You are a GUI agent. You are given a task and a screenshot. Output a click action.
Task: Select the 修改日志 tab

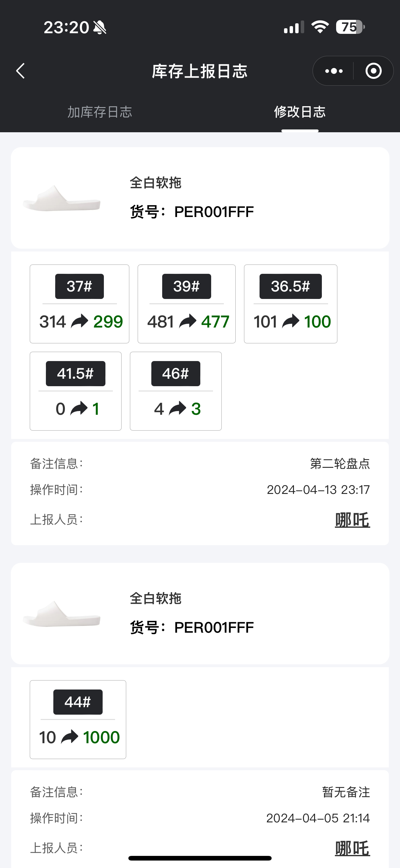tap(300, 112)
